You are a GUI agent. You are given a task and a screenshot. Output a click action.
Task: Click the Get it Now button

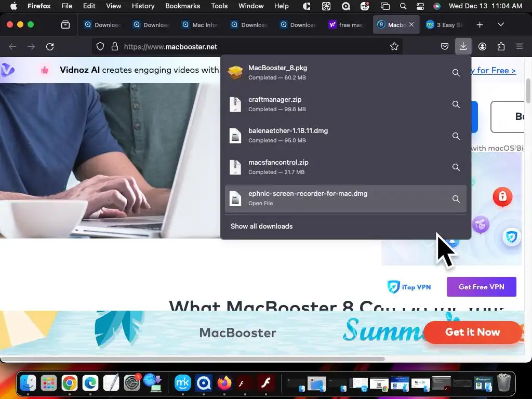click(x=472, y=332)
